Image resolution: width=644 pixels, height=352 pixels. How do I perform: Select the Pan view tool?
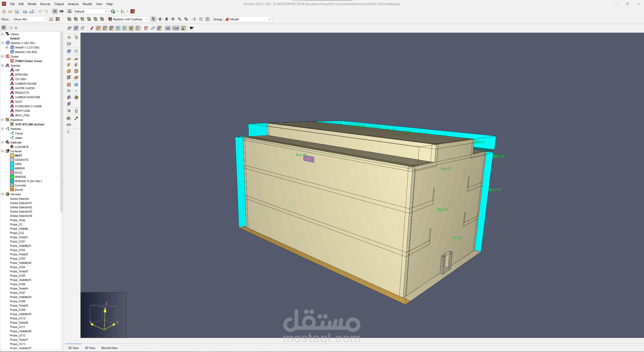173,19
